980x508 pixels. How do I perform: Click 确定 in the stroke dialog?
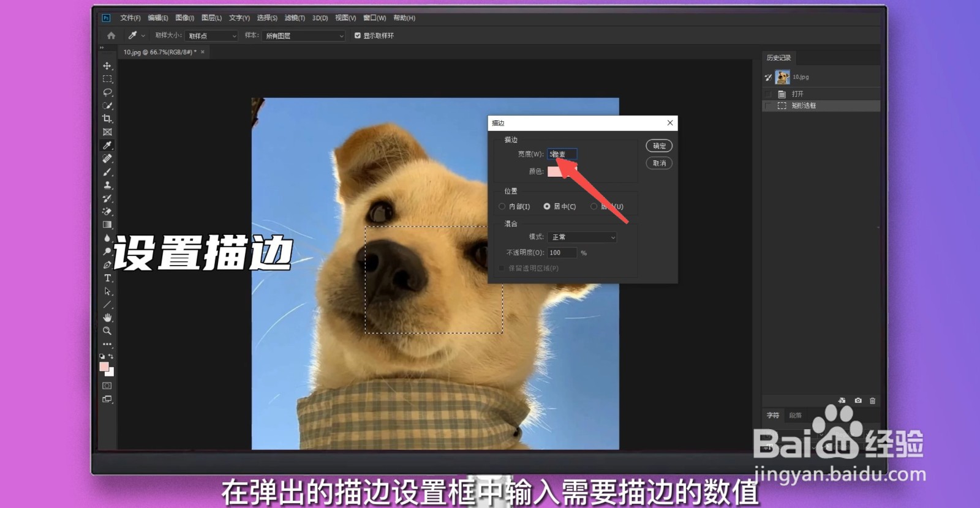coord(659,146)
